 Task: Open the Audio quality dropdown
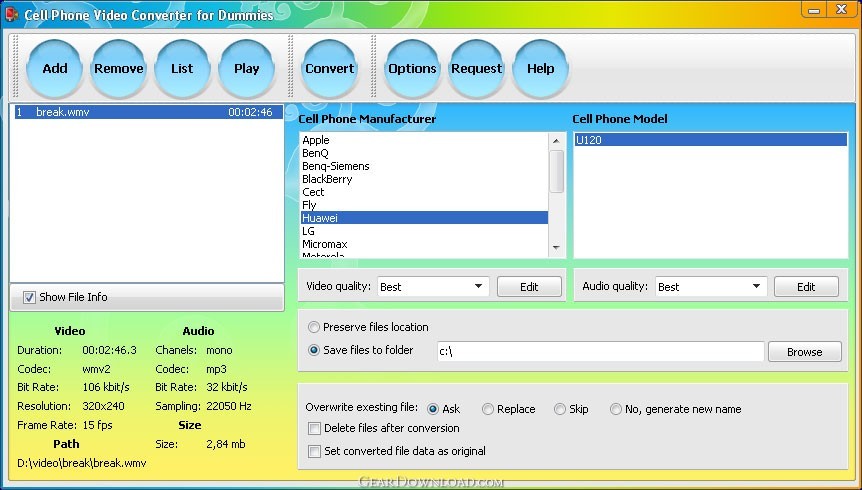coord(711,287)
